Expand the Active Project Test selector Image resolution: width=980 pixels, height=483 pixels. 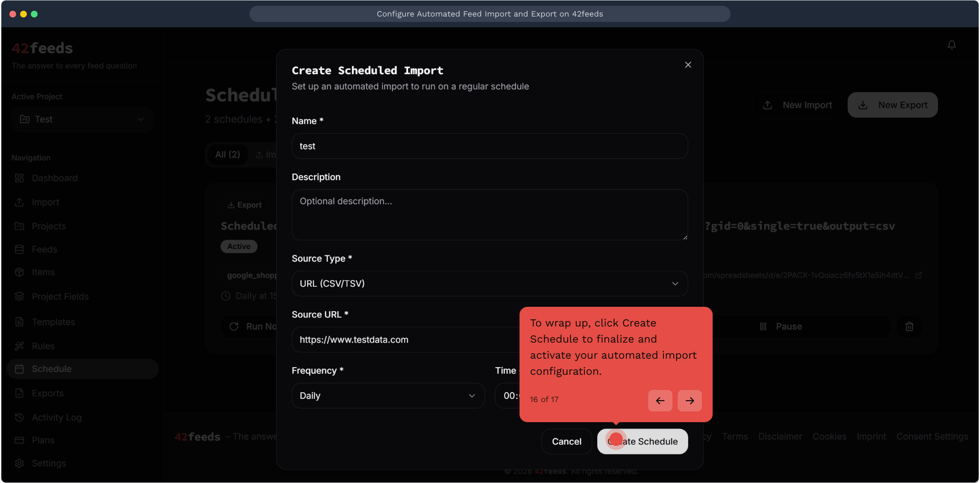82,119
